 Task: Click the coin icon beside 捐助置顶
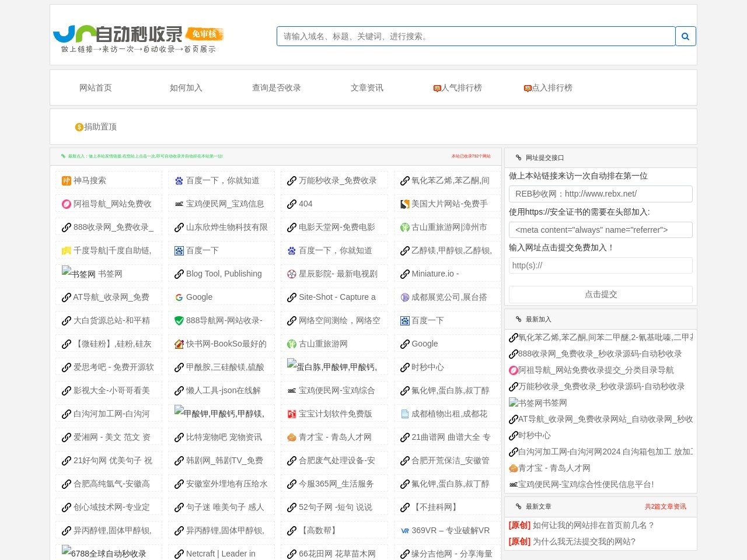point(79,127)
